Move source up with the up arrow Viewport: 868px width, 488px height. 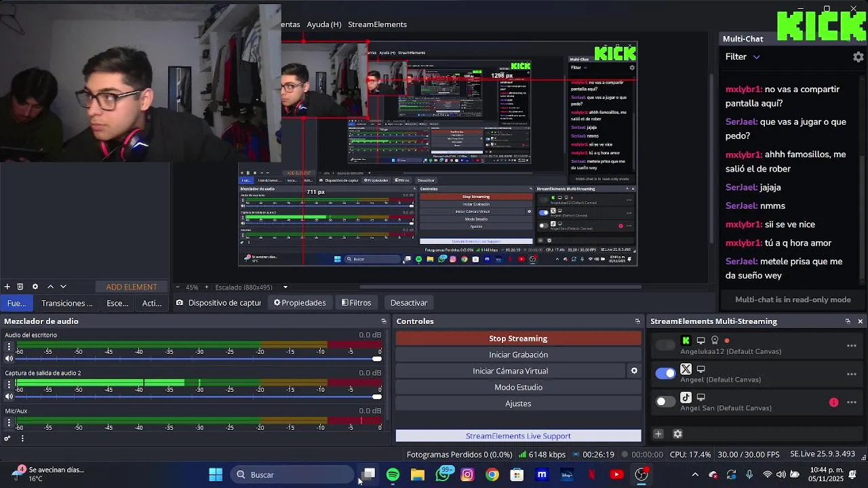50,287
